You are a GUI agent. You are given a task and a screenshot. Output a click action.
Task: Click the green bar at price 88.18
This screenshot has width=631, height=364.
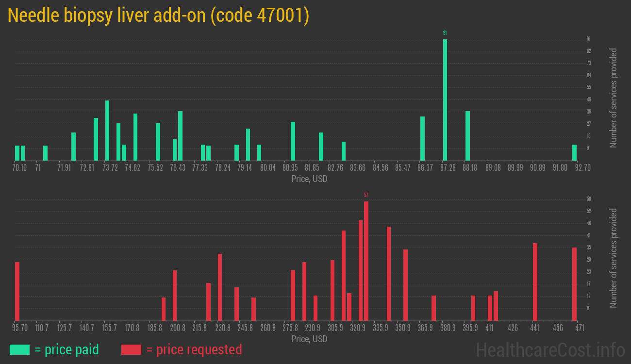pyautogui.click(x=467, y=136)
